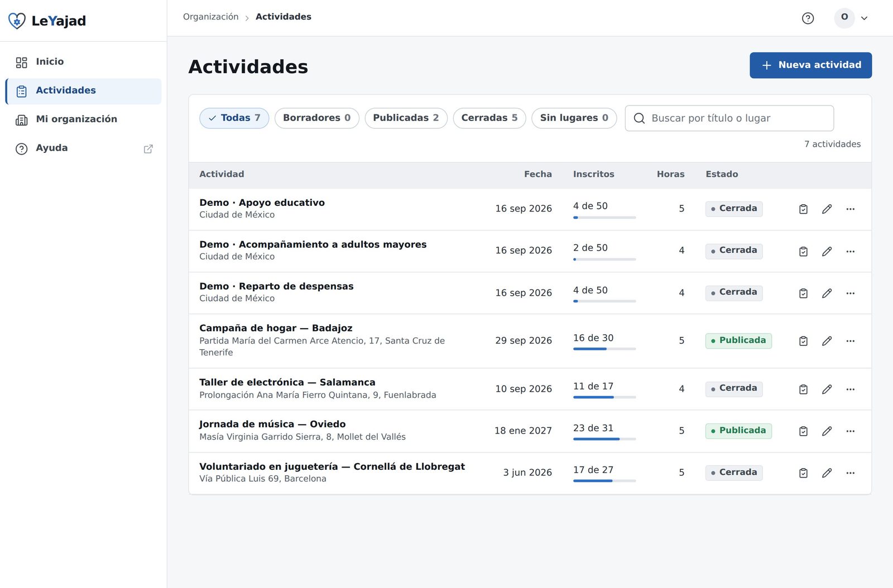Image resolution: width=893 pixels, height=588 pixels.
Task: Open Campaña de hogar — Badajoz title
Action: [276, 328]
